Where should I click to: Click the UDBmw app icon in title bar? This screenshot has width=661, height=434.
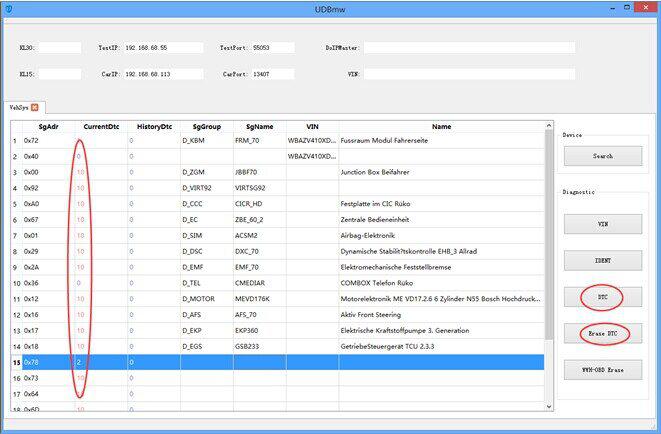[x=7, y=8]
